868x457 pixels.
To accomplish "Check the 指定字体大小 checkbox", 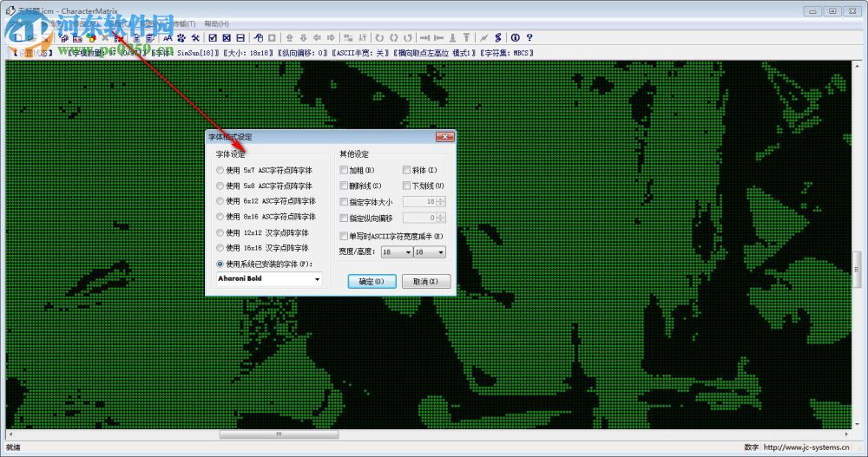I will [344, 202].
